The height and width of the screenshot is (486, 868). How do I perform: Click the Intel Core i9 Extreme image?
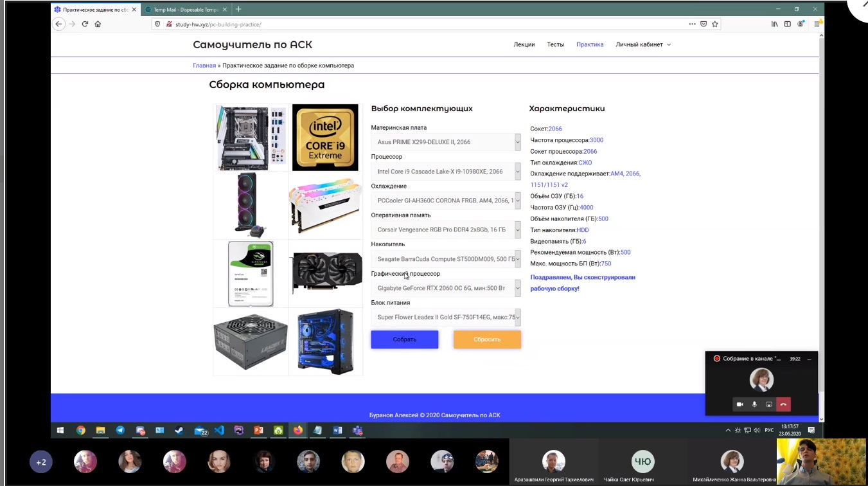point(325,138)
